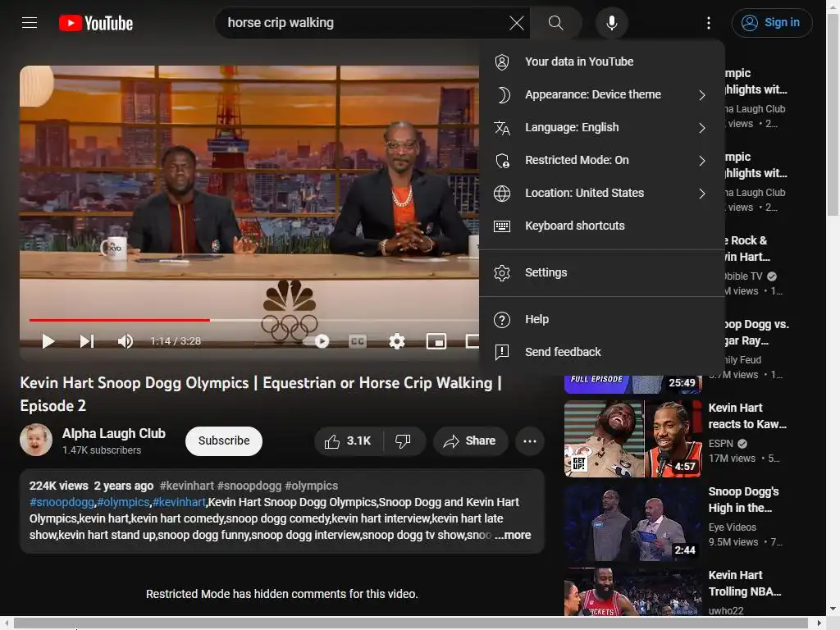
Task: Toggle closed captions CC button
Action: [358, 341]
